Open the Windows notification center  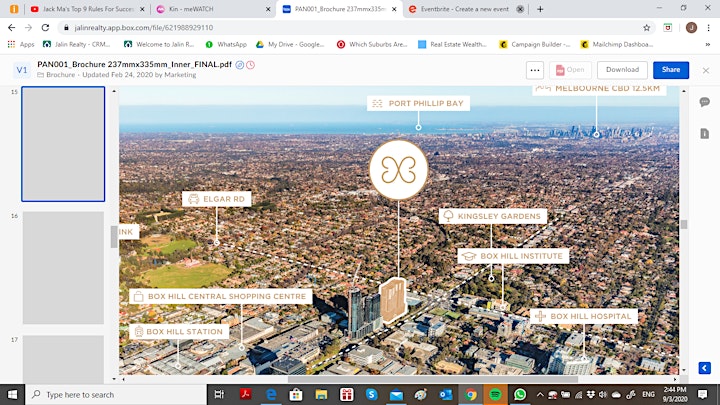702,394
